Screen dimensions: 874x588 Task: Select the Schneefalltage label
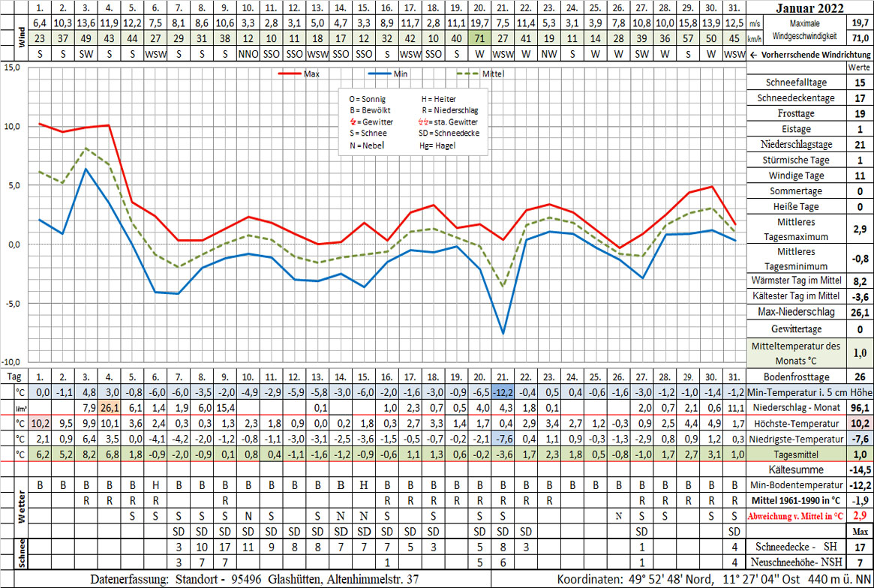click(x=794, y=82)
